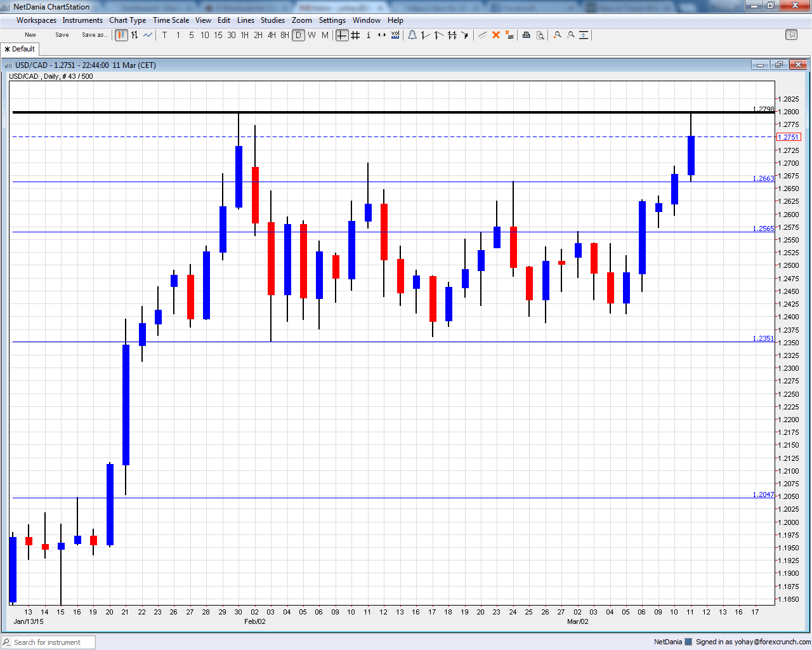The height and width of the screenshot is (650, 812).
Task: Toggle the chart grid button
Action: tap(355, 35)
